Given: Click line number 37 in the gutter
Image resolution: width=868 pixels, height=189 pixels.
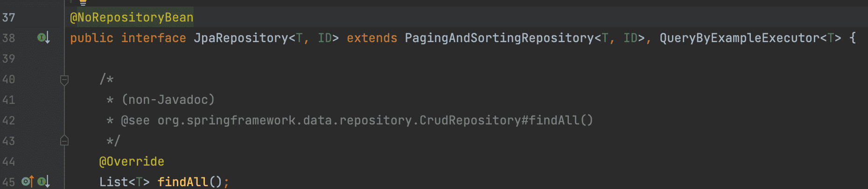Looking at the screenshot, I should point(9,18).
